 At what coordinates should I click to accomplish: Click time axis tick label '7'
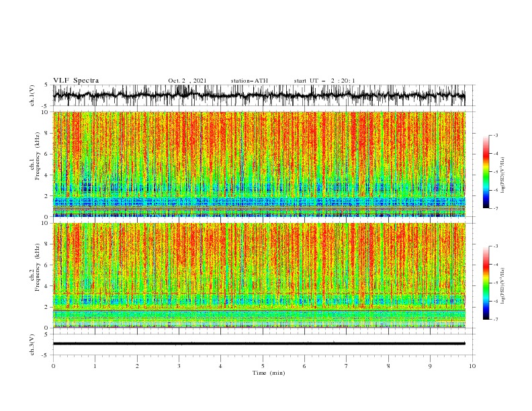point(347,366)
